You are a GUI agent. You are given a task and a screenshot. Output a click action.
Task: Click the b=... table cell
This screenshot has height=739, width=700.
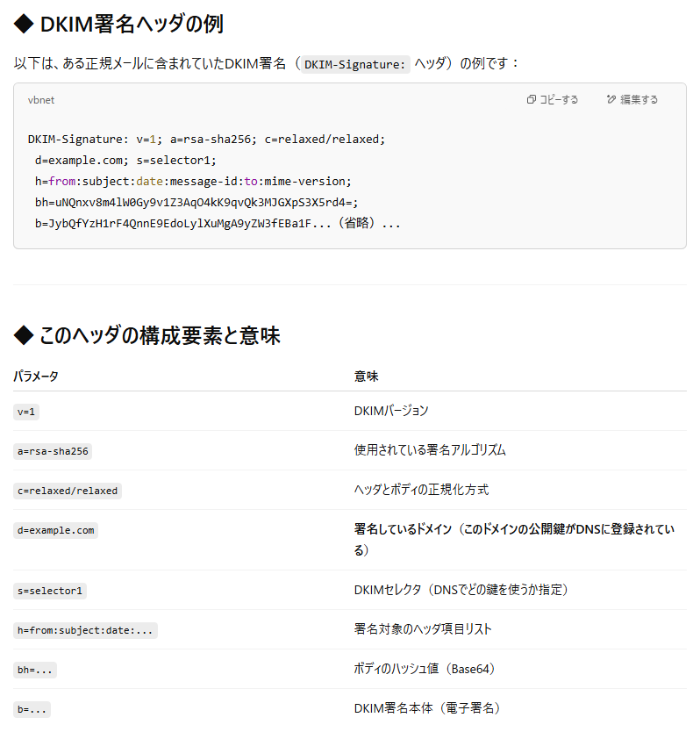32,710
